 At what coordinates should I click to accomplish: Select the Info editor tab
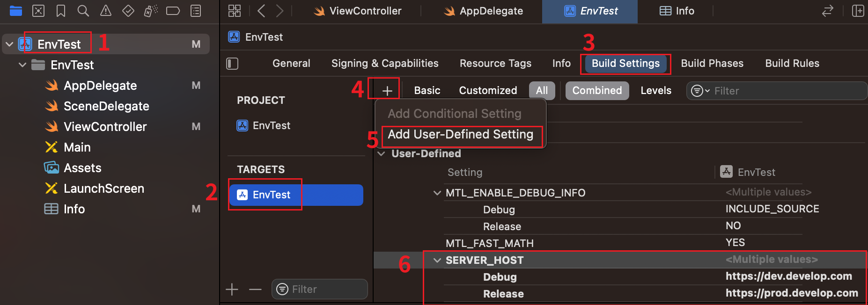point(677,11)
